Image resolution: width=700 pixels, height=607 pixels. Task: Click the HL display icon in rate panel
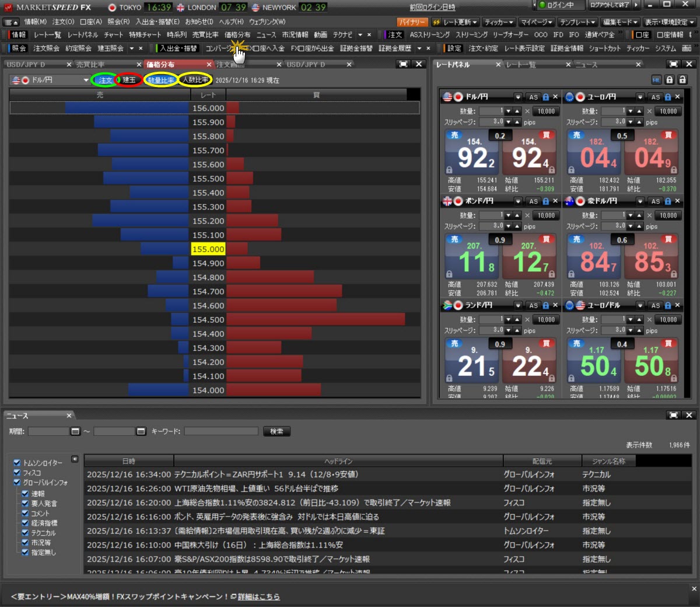tap(656, 80)
